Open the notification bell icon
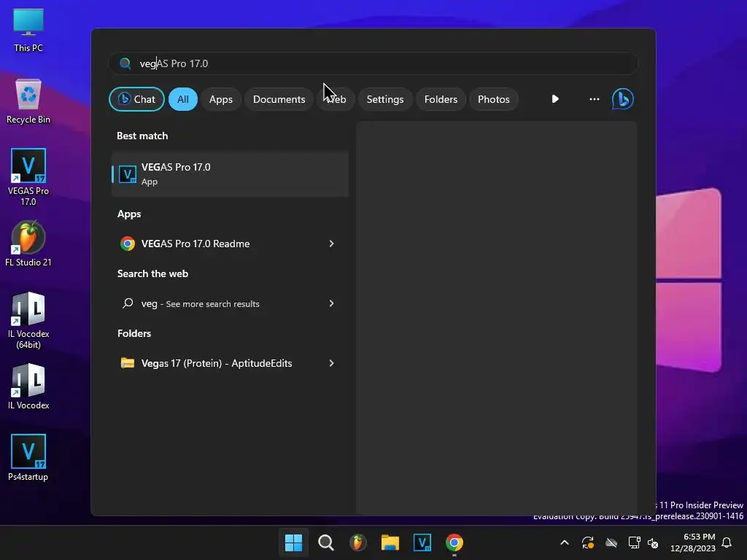Screen dimensions: 747x560 pyautogui.click(x=727, y=542)
